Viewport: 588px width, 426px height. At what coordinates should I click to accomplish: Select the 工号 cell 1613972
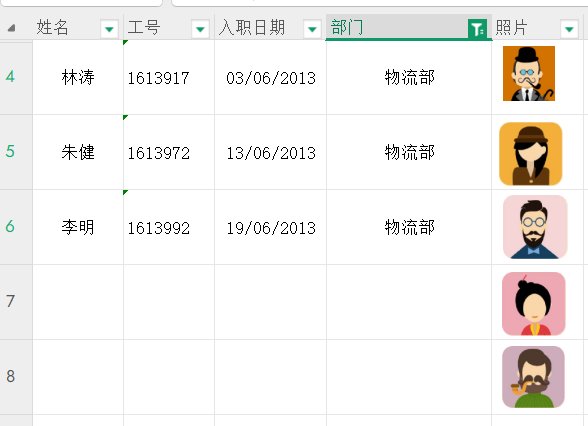click(x=169, y=152)
